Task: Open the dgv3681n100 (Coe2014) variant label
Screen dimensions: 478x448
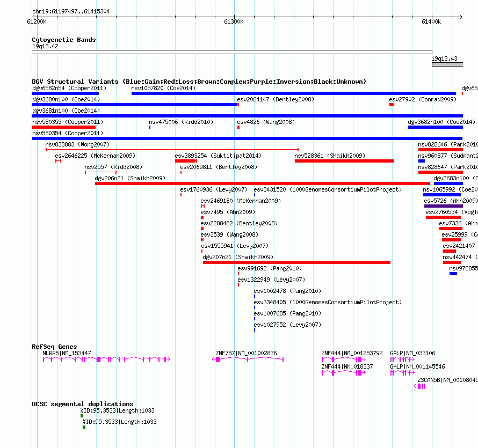Action: 66,111
